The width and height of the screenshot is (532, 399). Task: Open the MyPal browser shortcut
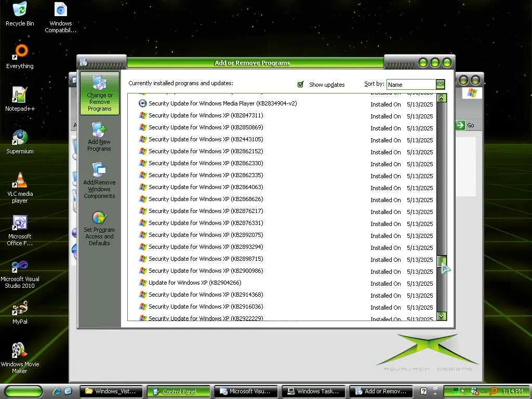coord(20,312)
